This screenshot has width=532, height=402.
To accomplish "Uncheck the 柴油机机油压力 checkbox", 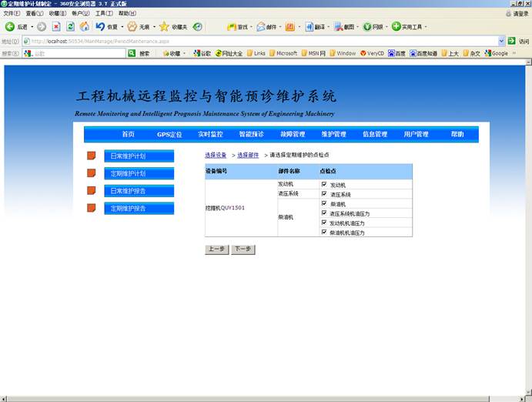I will click(x=324, y=232).
